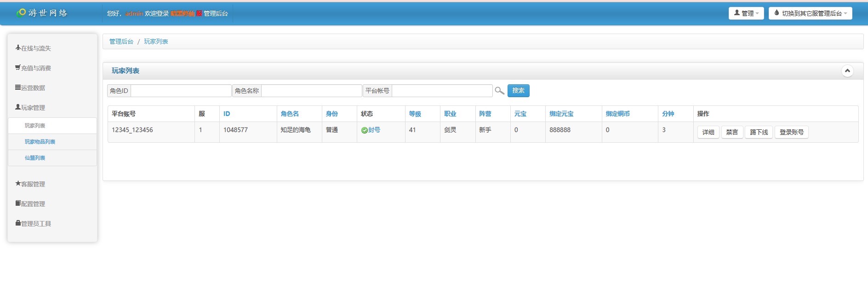868x302 pixels.
Task: Sort table by 绑定铜币 column
Action: click(x=617, y=114)
